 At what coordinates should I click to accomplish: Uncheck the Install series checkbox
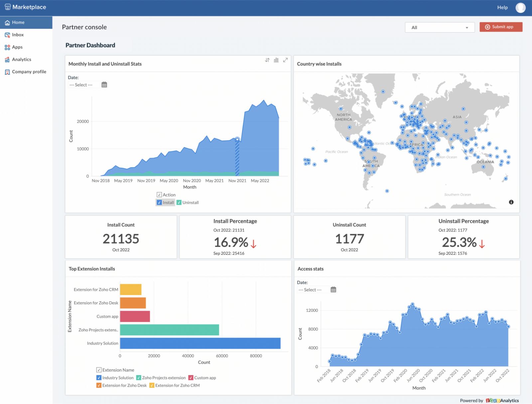pos(159,203)
